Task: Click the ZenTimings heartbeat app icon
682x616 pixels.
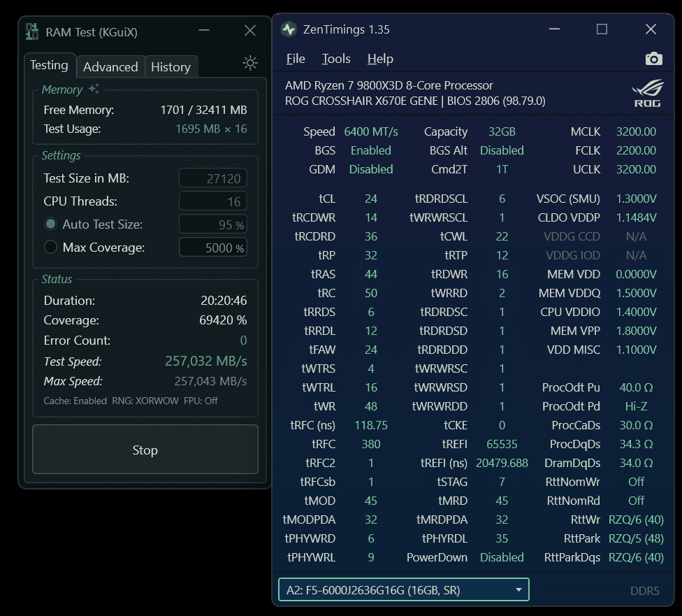Action: pos(289,29)
